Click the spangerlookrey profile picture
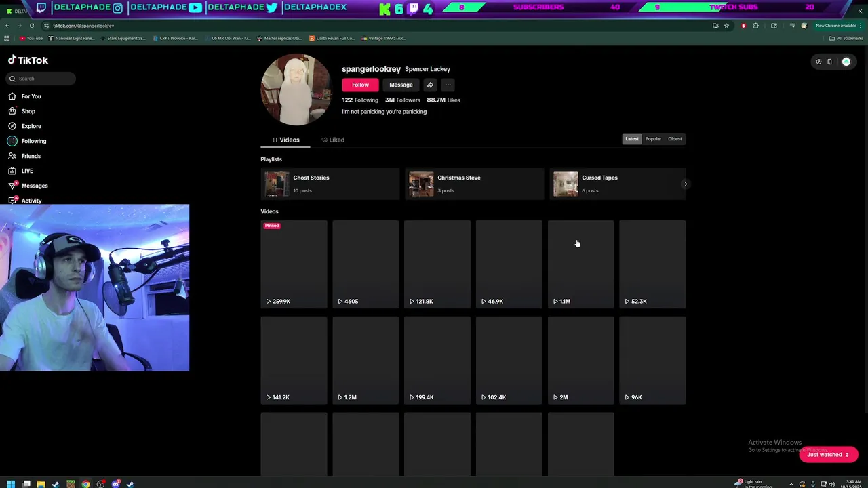Image resolution: width=868 pixels, height=488 pixels. pos(296,89)
